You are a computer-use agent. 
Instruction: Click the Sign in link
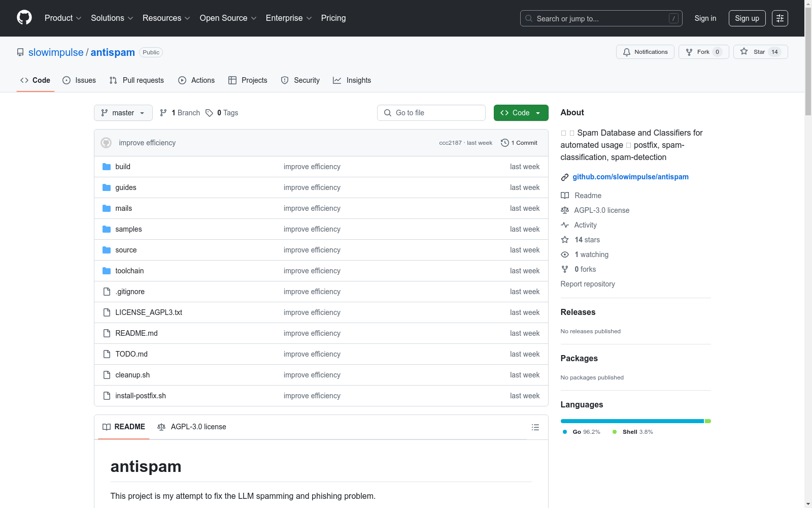pyautogui.click(x=705, y=18)
